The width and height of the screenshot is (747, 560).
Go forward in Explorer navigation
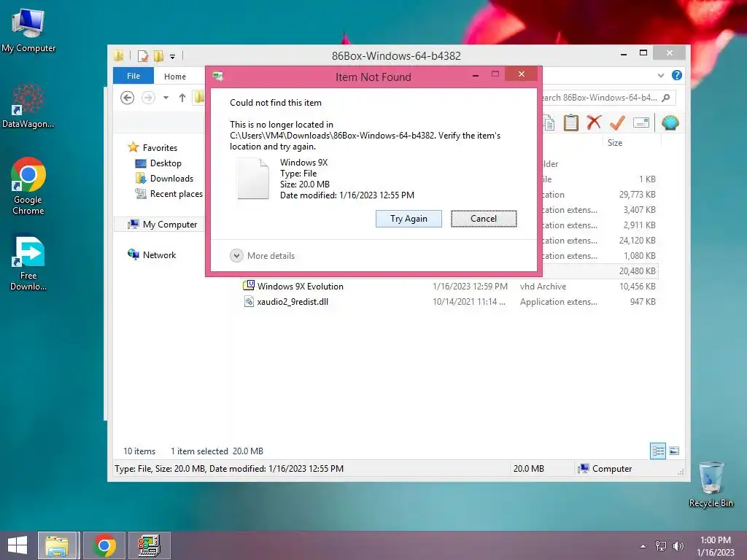149,98
